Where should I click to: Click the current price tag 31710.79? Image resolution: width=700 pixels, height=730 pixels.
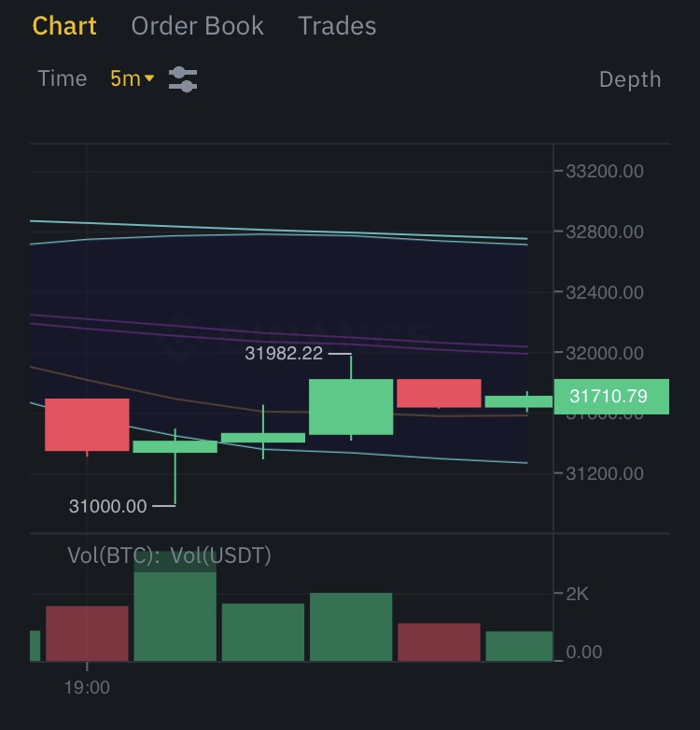coord(610,397)
